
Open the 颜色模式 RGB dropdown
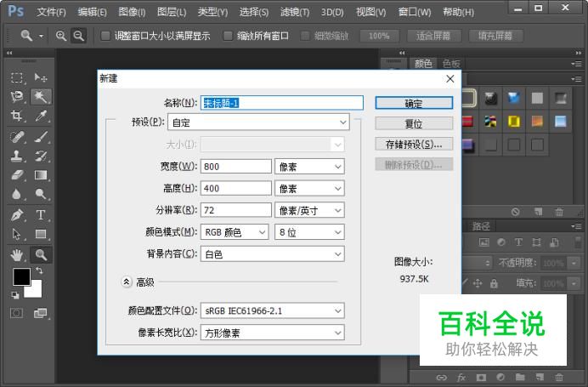pyautogui.click(x=235, y=232)
